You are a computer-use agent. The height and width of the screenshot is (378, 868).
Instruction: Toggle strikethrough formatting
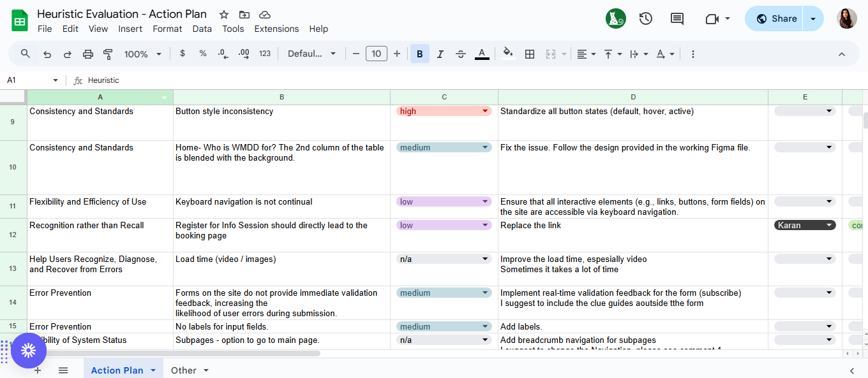tap(461, 54)
